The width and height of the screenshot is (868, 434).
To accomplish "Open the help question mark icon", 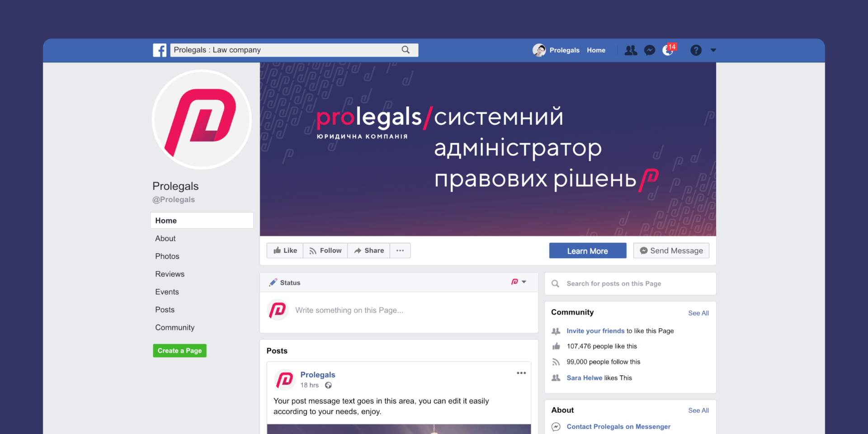I will (x=696, y=50).
